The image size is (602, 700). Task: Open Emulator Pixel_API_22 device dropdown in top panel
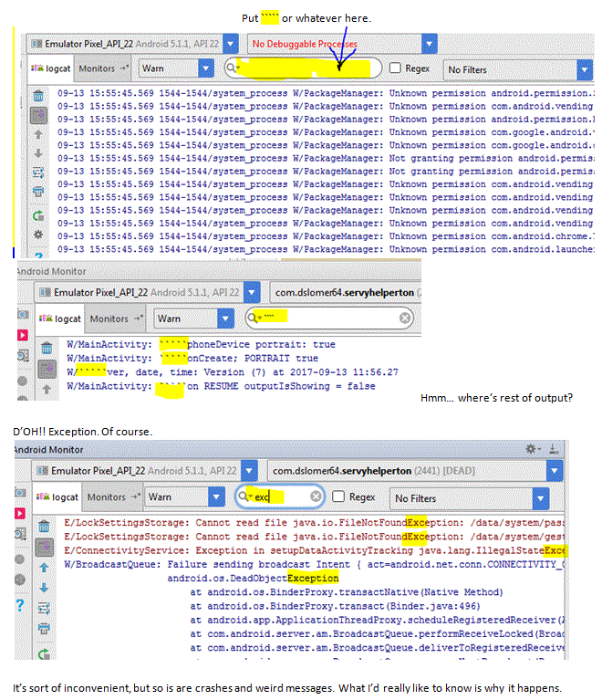click(x=133, y=44)
